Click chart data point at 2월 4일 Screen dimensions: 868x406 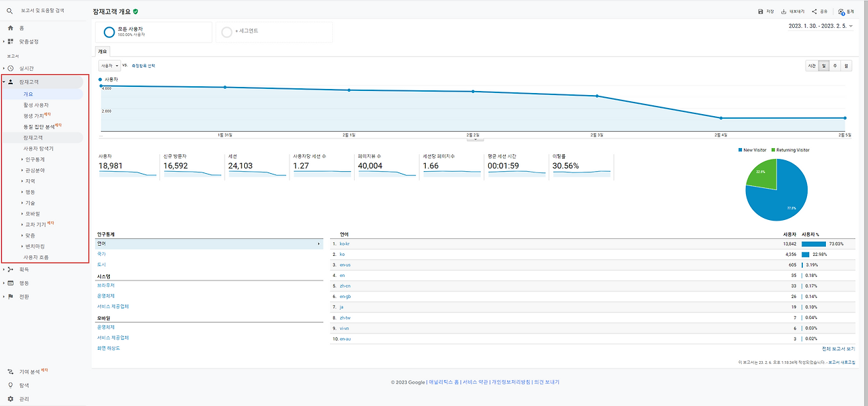click(721, 118)
